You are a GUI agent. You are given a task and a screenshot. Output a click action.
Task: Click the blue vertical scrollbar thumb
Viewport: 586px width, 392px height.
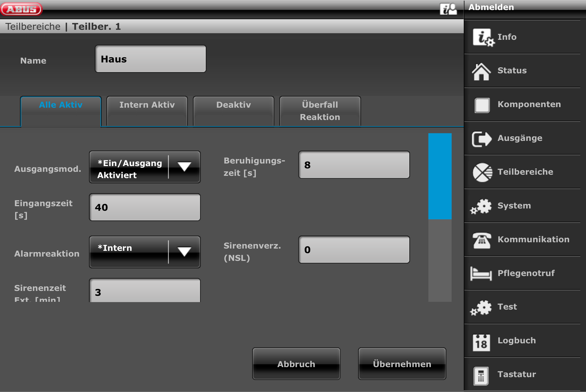[x=440, y=176]
